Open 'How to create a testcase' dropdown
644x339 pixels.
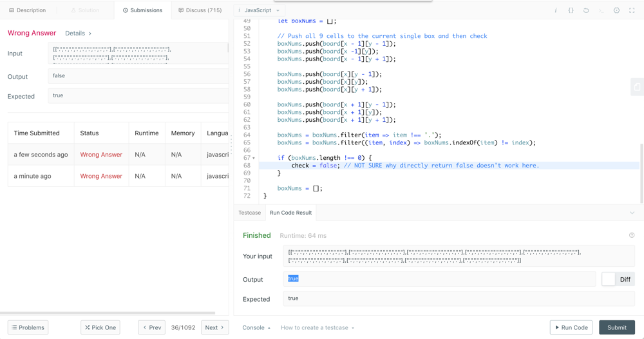tap(317, 327)
